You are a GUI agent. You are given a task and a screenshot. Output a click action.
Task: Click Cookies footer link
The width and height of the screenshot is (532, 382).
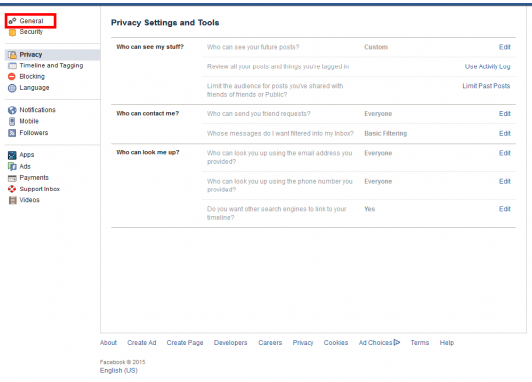[x=336, y=343]
